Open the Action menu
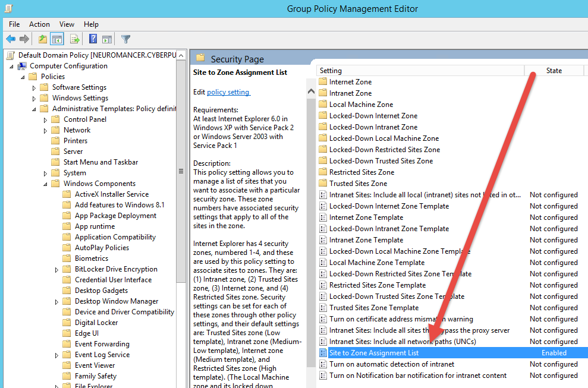588x388 pixels. 39,24
